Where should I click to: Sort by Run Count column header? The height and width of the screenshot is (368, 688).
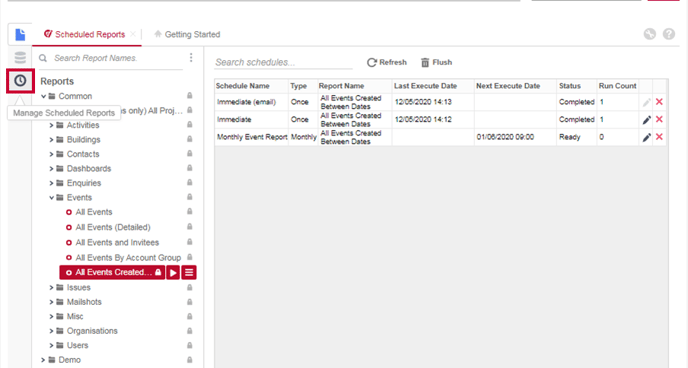[x=617, y=86]
